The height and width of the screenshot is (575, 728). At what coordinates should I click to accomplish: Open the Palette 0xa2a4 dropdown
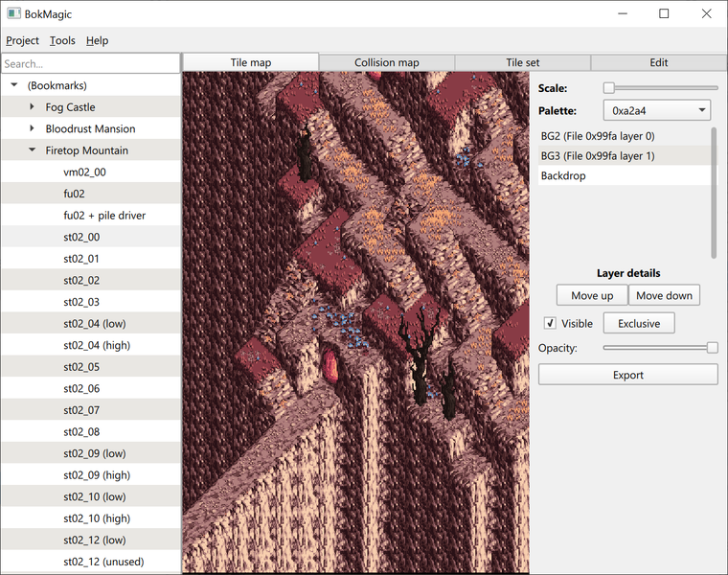656,110
